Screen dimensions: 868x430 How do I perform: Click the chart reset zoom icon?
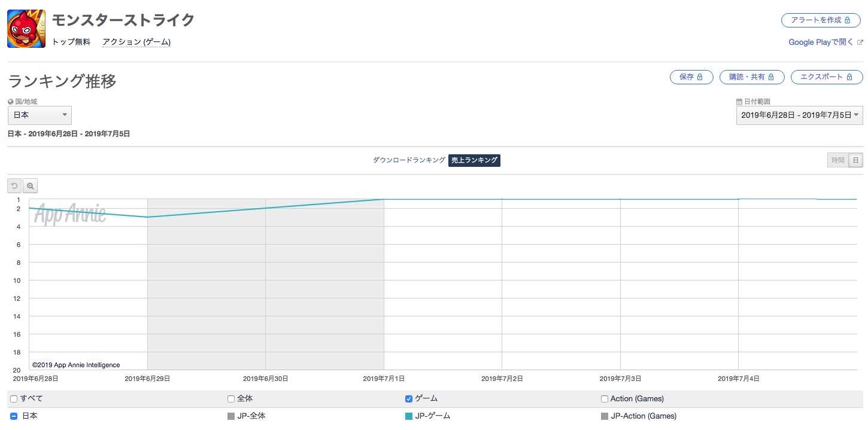[15, 186]
